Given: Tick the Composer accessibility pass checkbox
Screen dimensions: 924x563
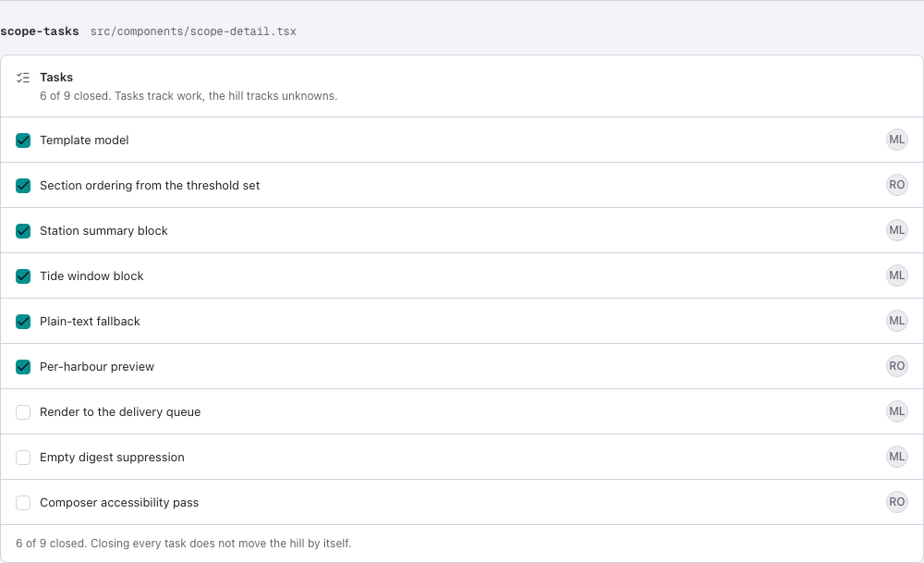Looking at the screenshot, I should tap(23, 503).
